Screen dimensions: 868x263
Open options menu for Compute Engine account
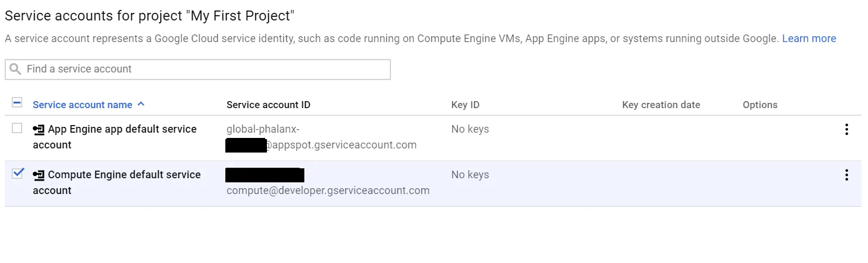click(x=846, y=175)
